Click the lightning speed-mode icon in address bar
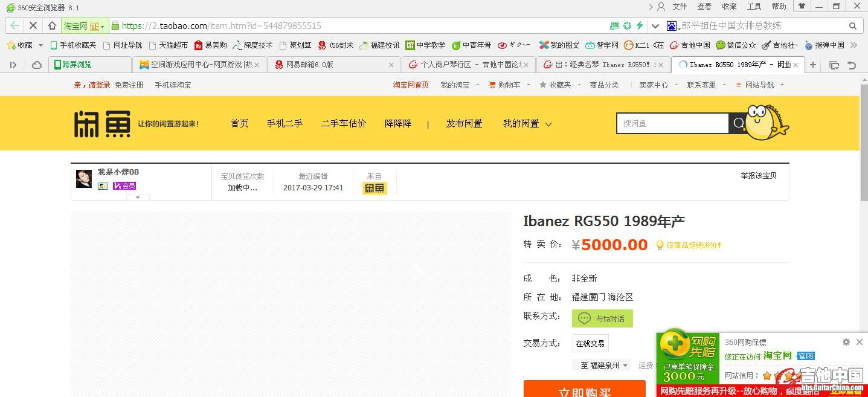This screenshot has width=868, height=397. (640, 26)
